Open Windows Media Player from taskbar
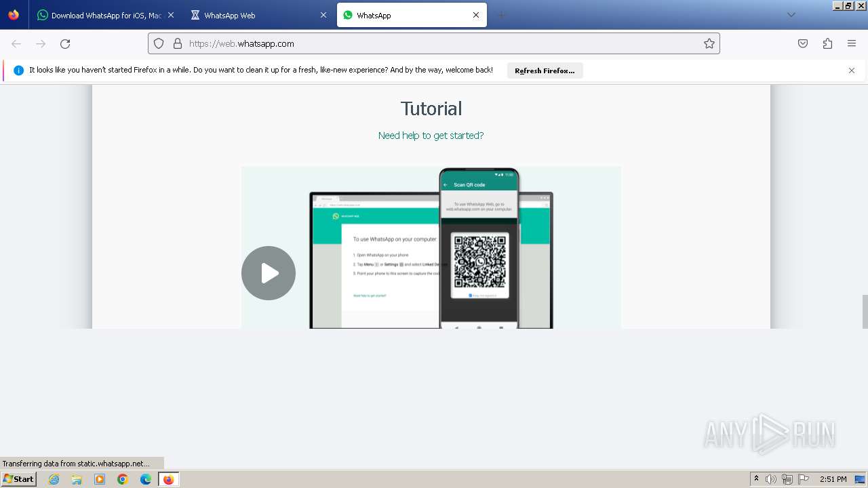This screenshot has height=488, width=868. pyautogui.click(x=100, y=479)
